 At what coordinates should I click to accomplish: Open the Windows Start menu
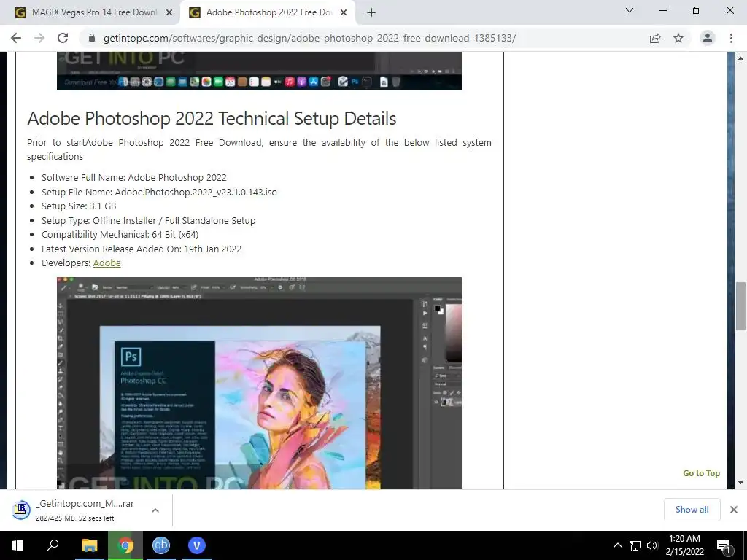18,545
